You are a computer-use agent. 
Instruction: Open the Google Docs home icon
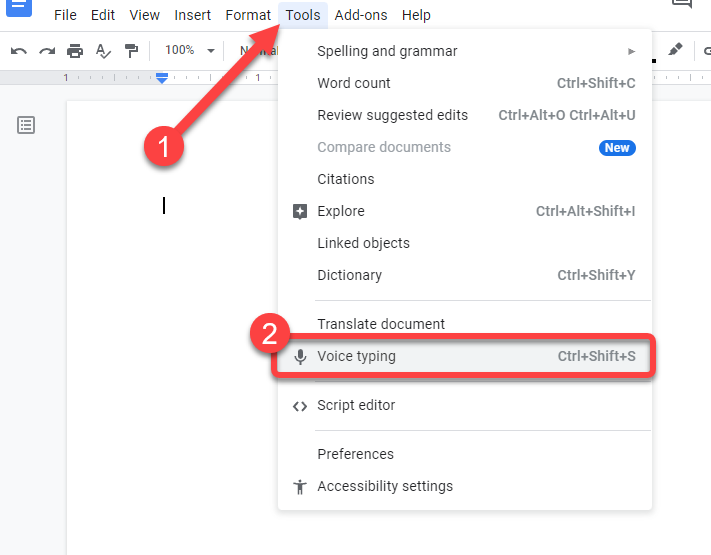tap(20, 8)
